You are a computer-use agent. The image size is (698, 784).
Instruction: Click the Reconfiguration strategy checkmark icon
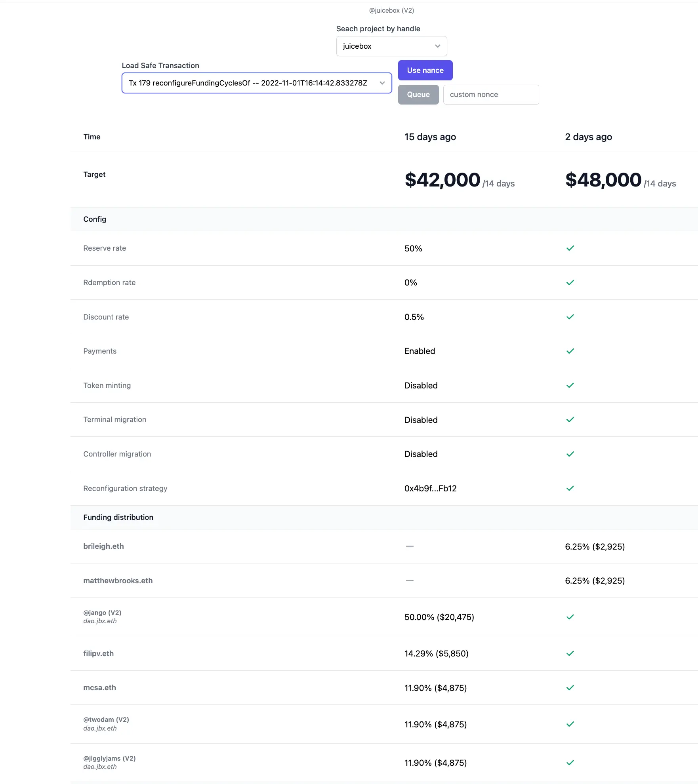pyautogui.click(x=570, y=488)
